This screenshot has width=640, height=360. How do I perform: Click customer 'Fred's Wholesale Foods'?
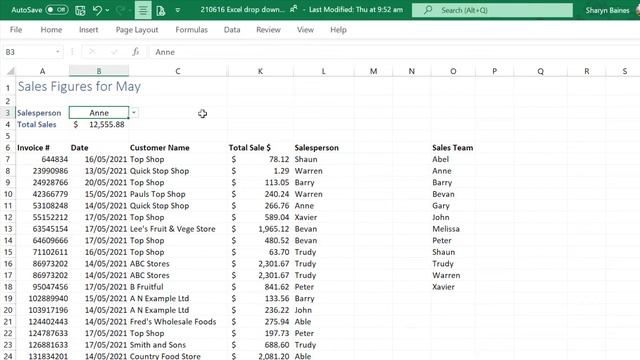pos(173,322)
